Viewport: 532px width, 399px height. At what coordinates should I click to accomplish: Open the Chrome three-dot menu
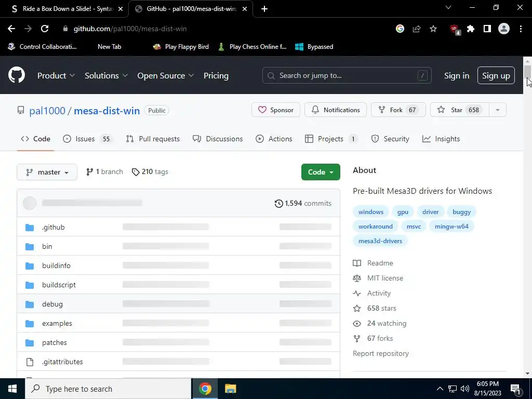521,29
